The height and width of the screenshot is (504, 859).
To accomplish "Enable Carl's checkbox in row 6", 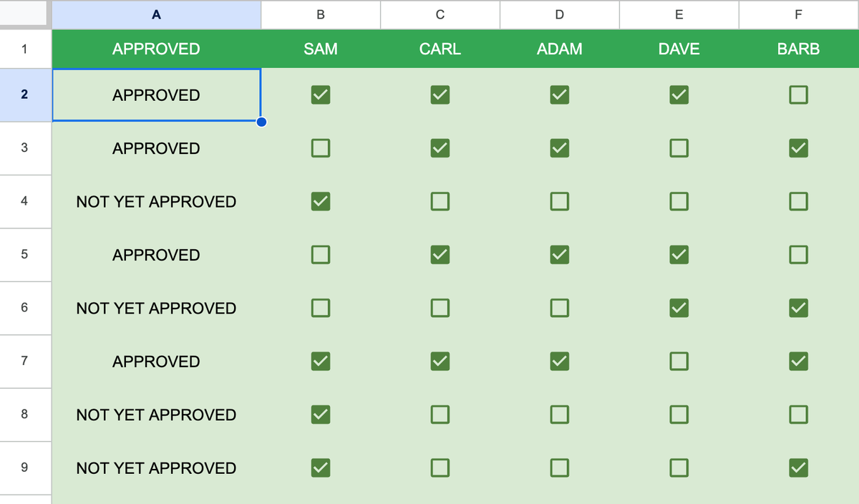I will click(440, 308).
